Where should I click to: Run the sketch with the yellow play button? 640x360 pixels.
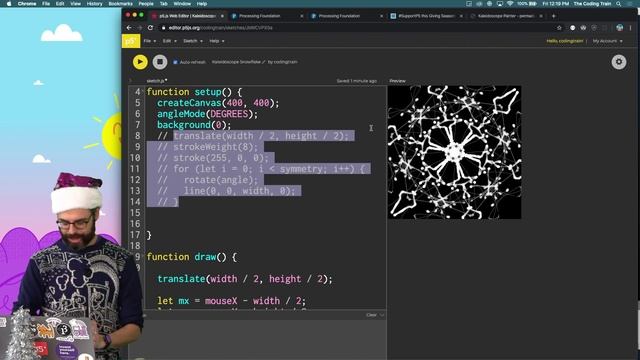click(140, 62)
